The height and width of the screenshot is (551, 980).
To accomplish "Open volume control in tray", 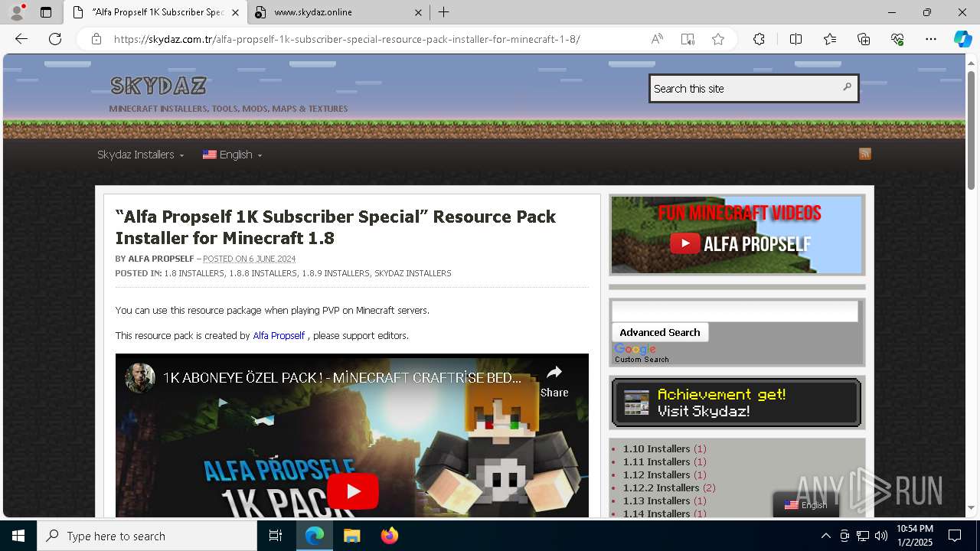I will pyautogui.click(x=881, y=536).
